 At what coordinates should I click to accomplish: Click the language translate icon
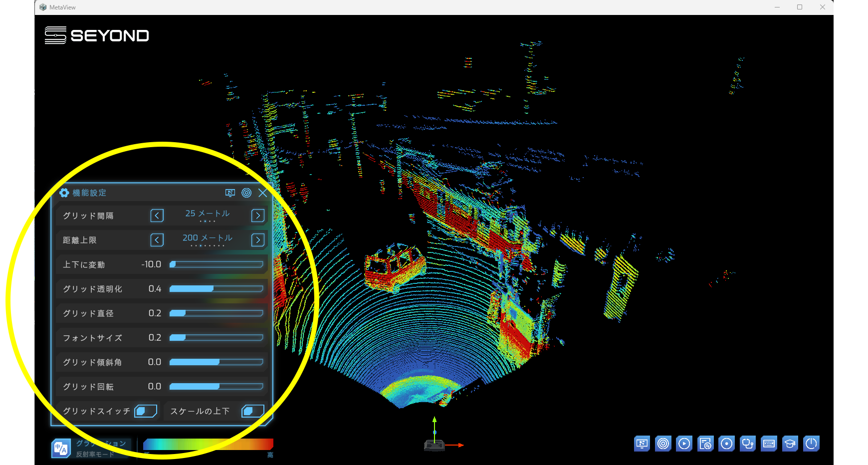tap(61, 449)
